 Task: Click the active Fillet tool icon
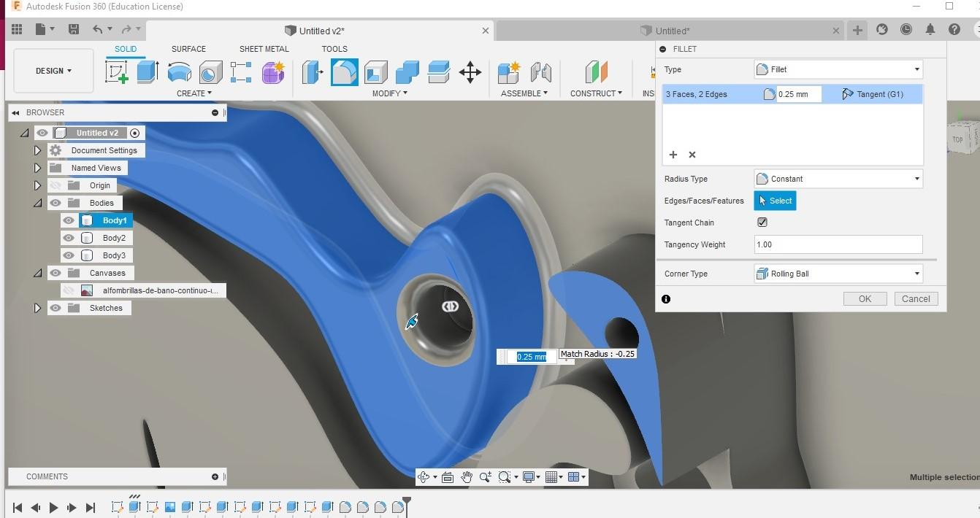pyautogui.click(x=345, y=72)
